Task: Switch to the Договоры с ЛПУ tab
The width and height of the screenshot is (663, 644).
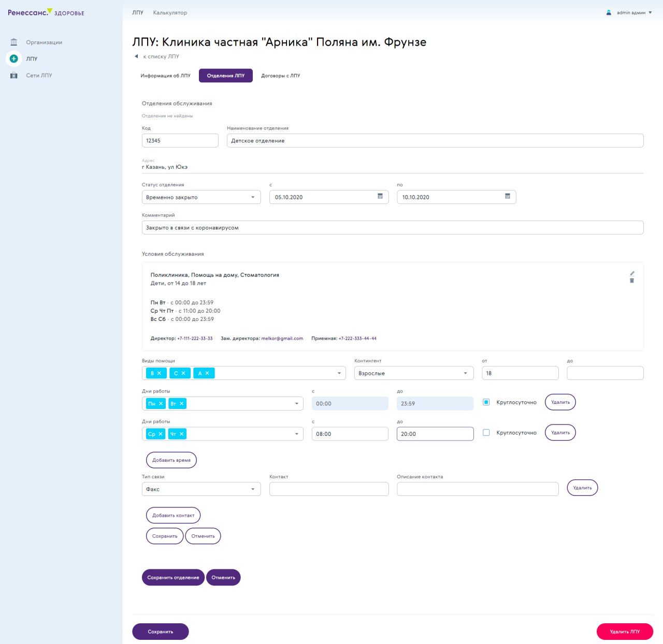Action: (280, 76)
